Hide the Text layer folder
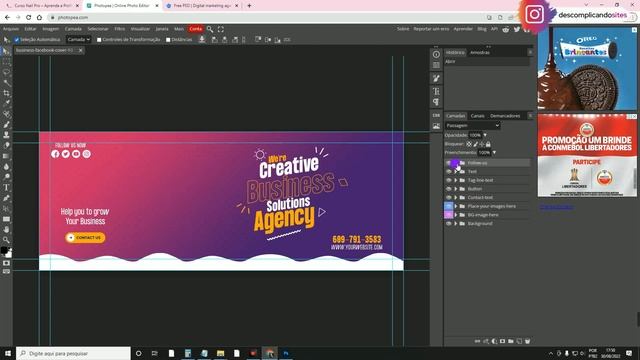The image size is (640, 360). (449, 171)
